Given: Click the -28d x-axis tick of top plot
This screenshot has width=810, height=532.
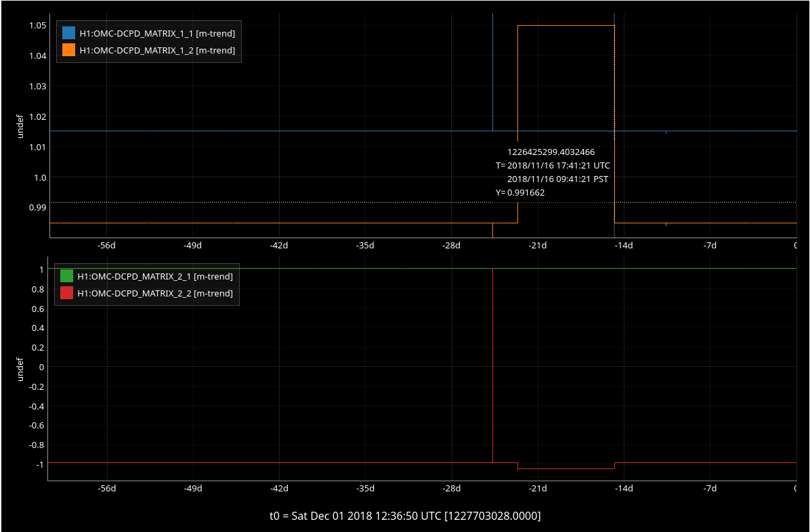Looking at the screenshot, I should click(x=452, y=245).
